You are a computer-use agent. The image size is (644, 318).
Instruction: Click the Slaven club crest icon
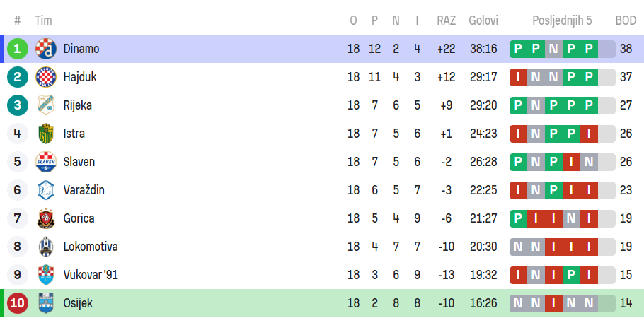click(46, 162)
